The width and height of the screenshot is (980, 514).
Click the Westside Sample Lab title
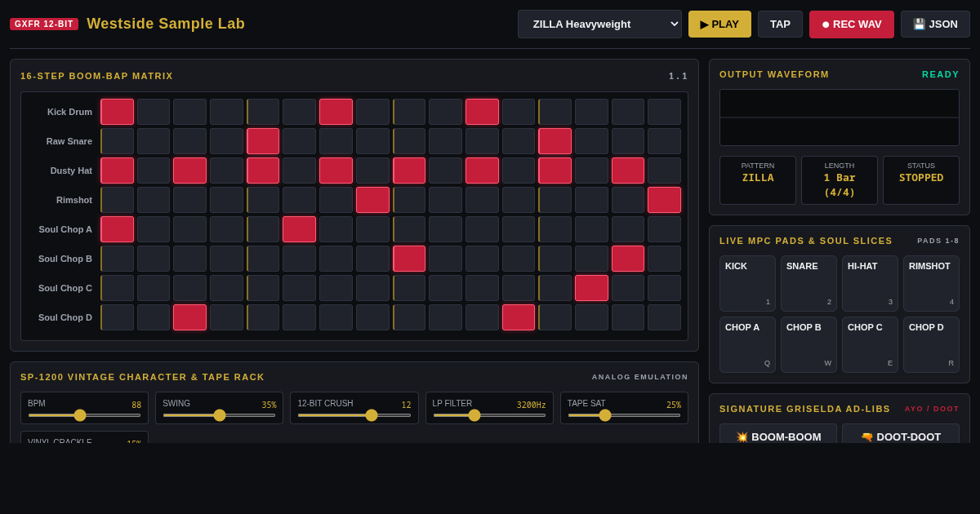point(166,24)
